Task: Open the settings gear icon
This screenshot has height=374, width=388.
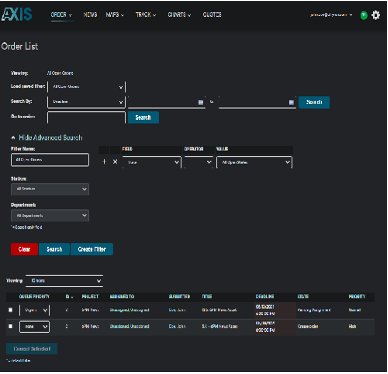Action: [x=376, y=15]
